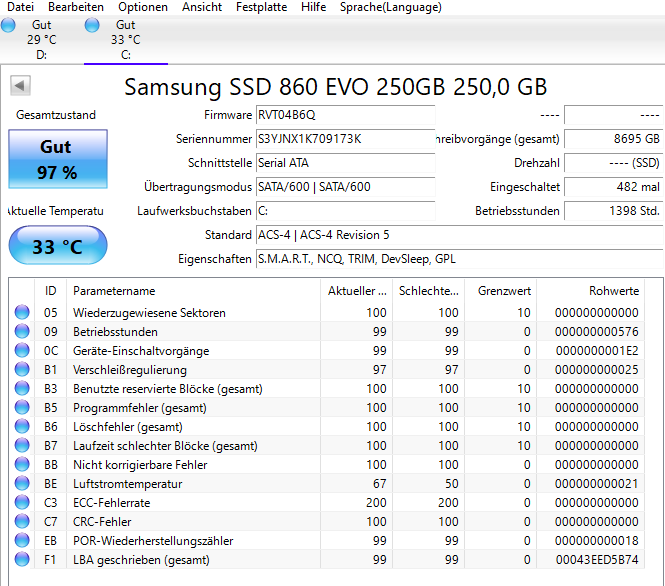Viewport: 665px width, 586px height.
Task: Open the Sprache(Language) menu
Action: pyautogui.click(x=391, y=7)
